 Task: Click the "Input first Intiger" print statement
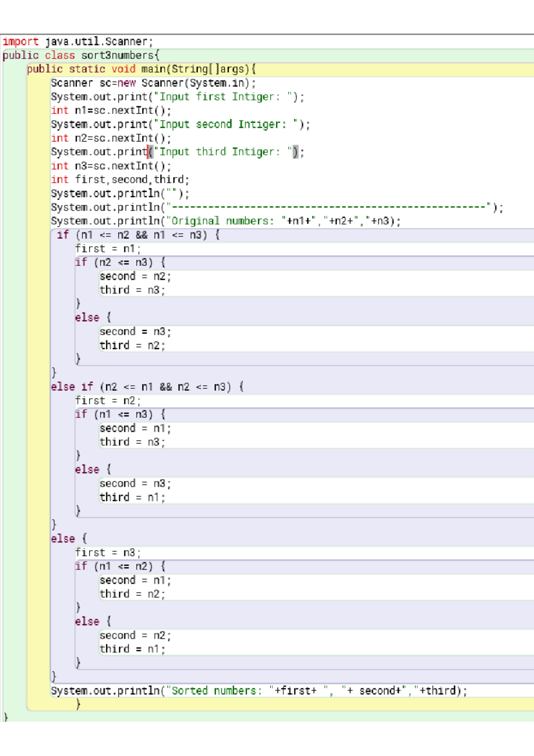click(177, 97)
